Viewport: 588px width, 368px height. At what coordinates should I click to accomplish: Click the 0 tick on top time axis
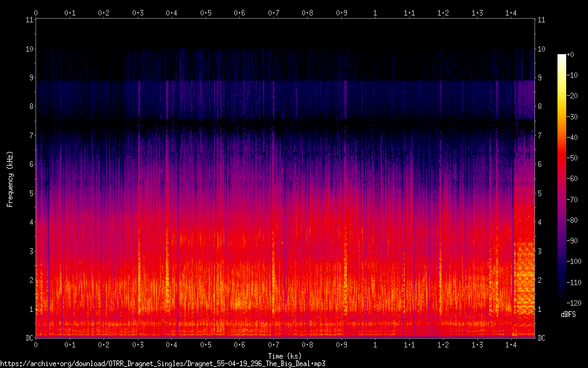[x=36, y=12]
